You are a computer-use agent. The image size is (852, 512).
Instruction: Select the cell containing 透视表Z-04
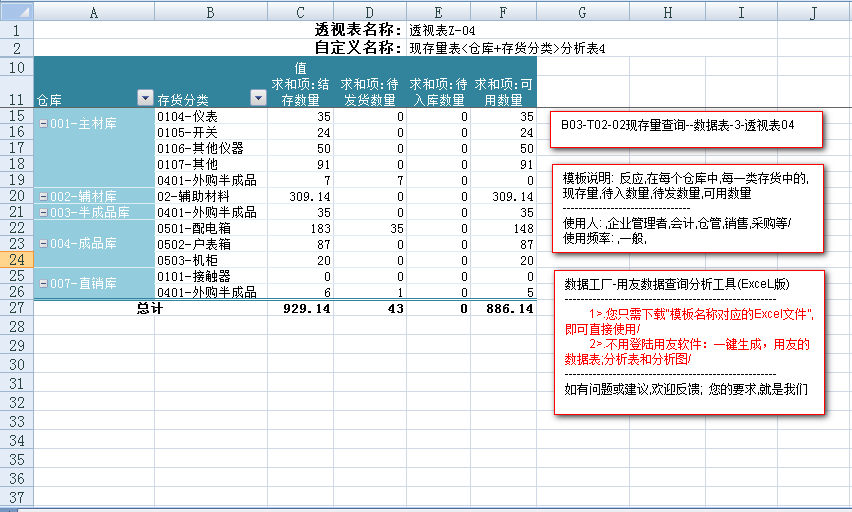pyautogui.click(x=442, y=31)
